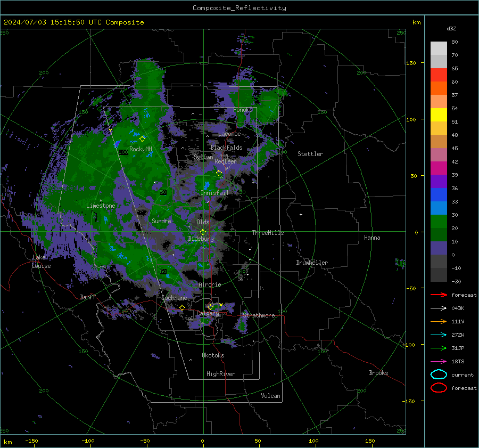Viewport: 479px width, 448px height.
Task: Click the dBZ legend heading
Action: 451,28
